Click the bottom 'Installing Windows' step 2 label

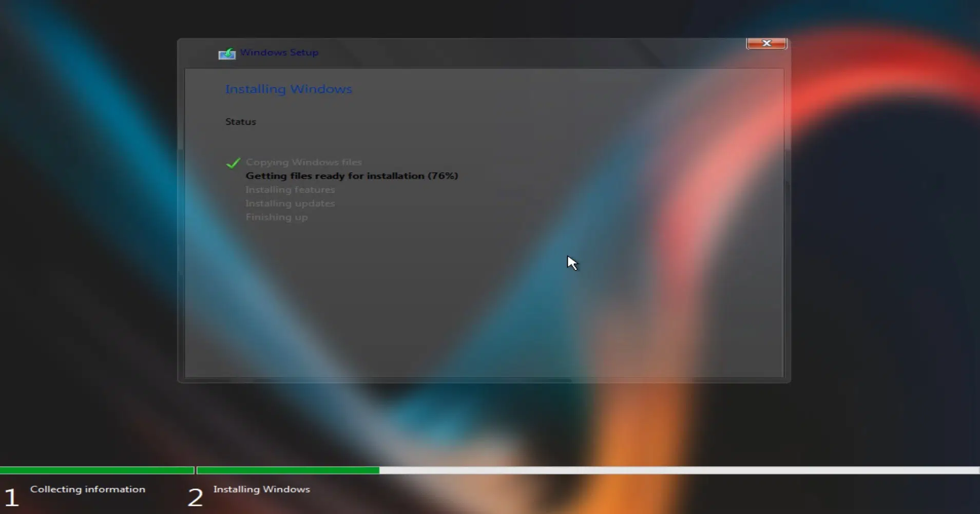click(261, 489)
